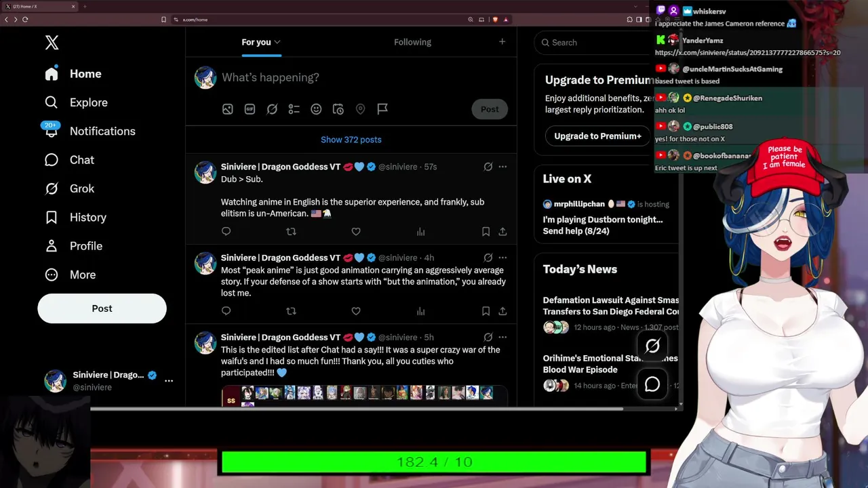Open more options on the 5h post

click(502, 337)
